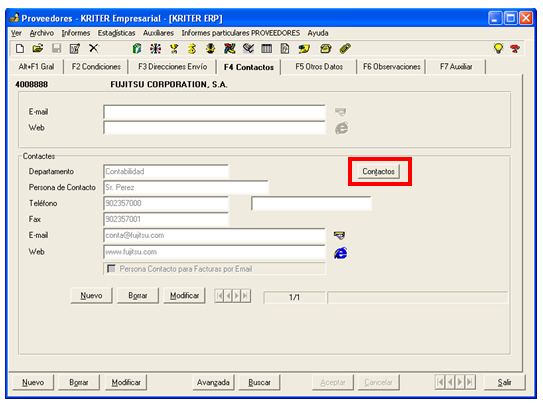Go to last contact record arrow
This screenshot has height=403, width=543.
tap(246, 296)
